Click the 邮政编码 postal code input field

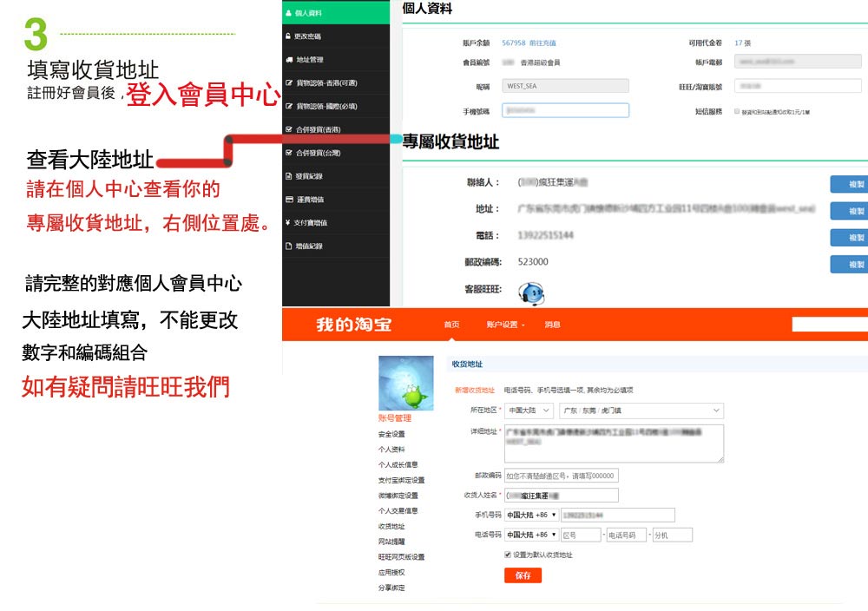click(x=561, y=476)
